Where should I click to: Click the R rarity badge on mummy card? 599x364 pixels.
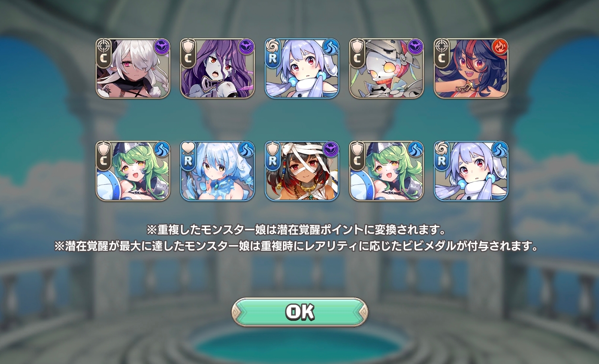[x=273, y=161]
